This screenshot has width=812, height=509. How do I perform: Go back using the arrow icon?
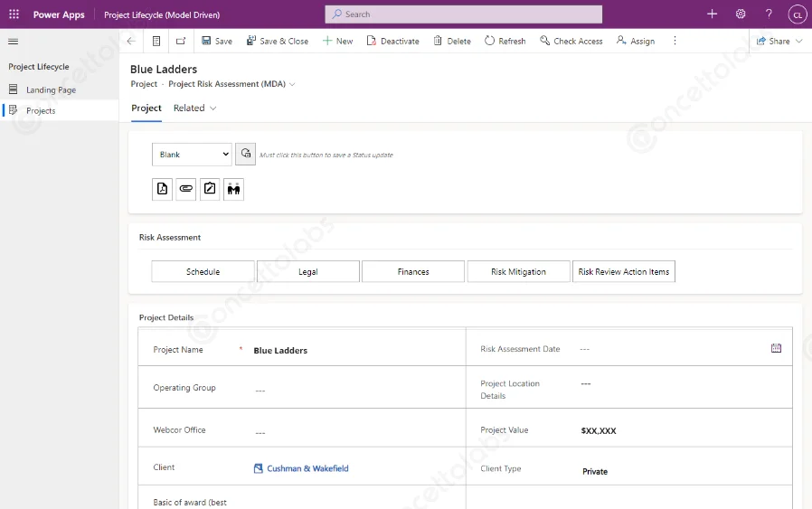tap(131, 42)
